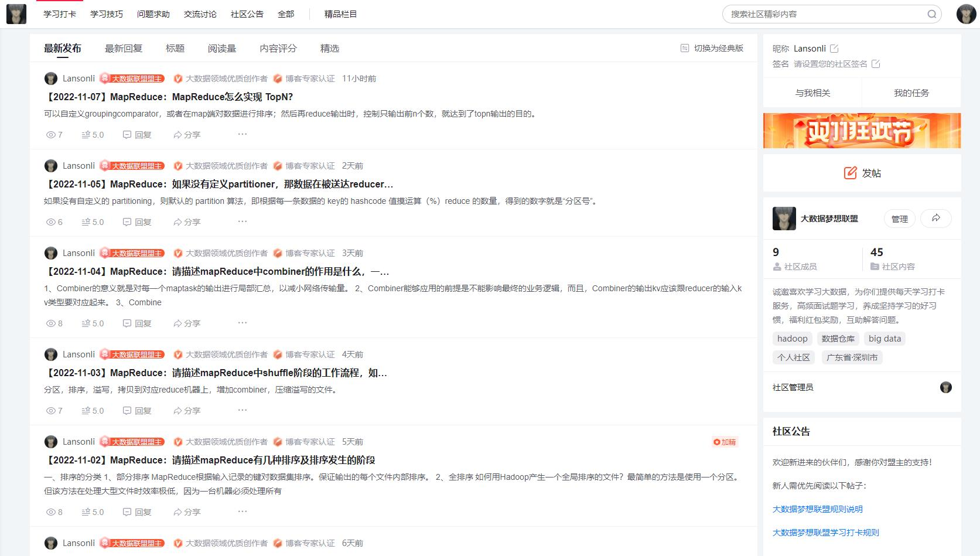Sort posts by 最新回复
This screenshot has width=980, height=556.
(124, 49)
